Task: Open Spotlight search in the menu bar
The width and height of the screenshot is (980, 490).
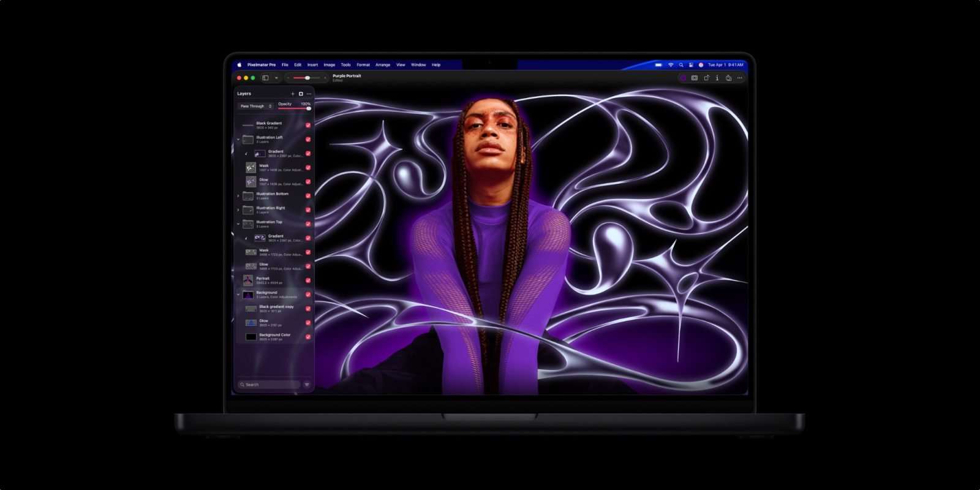Action: 680,64
